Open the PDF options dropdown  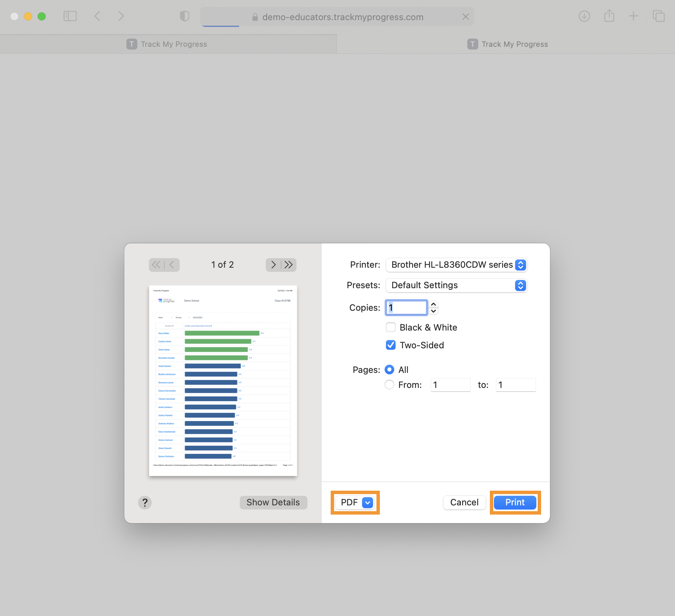point(367,502)
